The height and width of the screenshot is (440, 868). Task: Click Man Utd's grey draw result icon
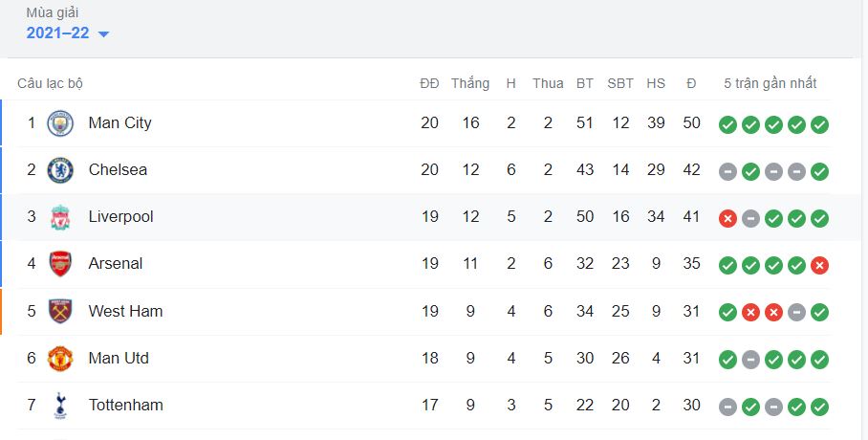pyautogui.click(x=750, y=361)
